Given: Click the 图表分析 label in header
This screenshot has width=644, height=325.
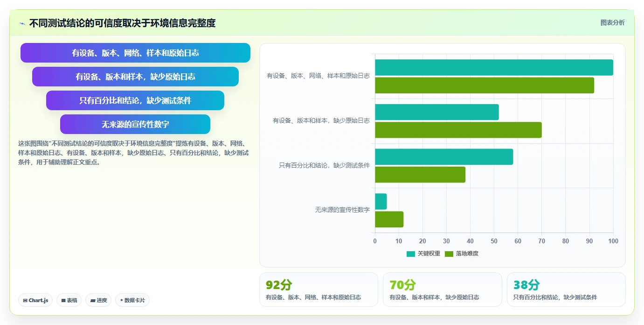Looking at the screenshot, I should 612,23.
